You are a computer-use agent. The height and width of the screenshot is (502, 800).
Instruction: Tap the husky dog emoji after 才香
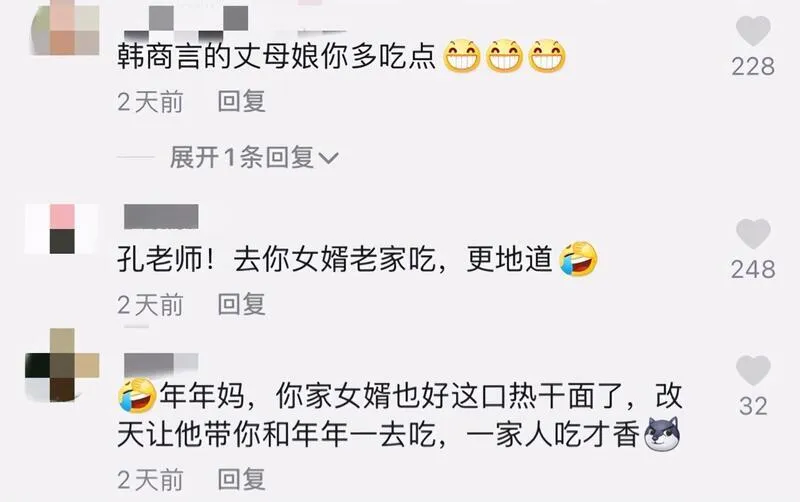[x=662, y=435]
